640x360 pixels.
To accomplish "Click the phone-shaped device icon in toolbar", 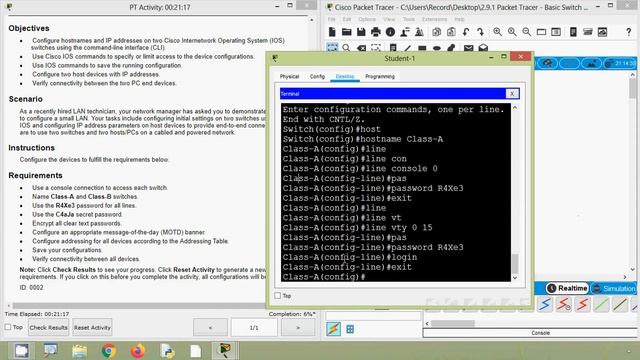I will tap(573, 32).
